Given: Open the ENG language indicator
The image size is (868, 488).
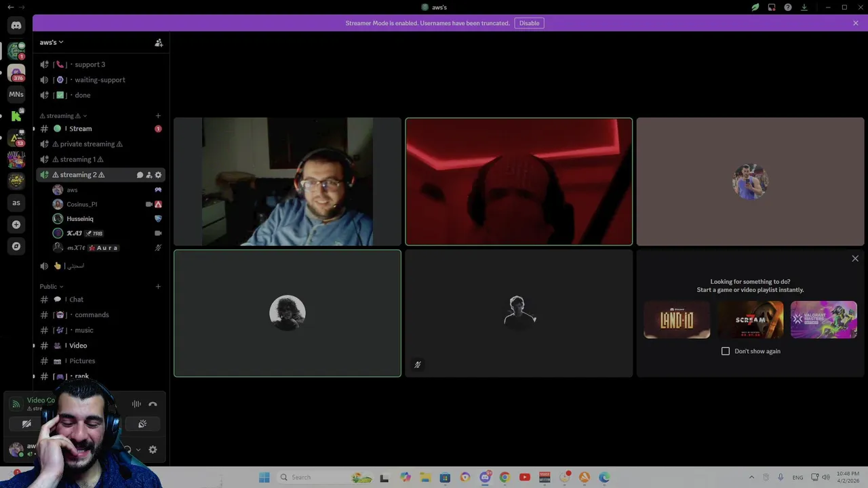Looking at the screenshot, I should click(x=797, y=477).
